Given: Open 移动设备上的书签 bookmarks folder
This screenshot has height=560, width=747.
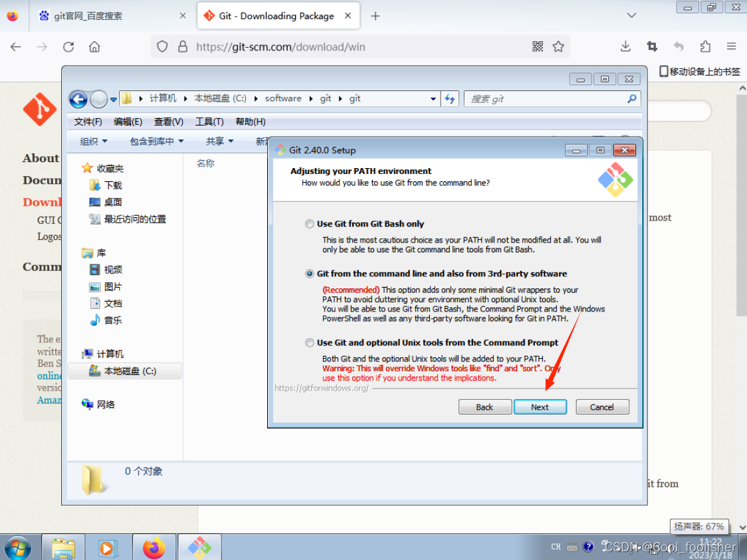Looking at the screenshot, I should [699, 72].
